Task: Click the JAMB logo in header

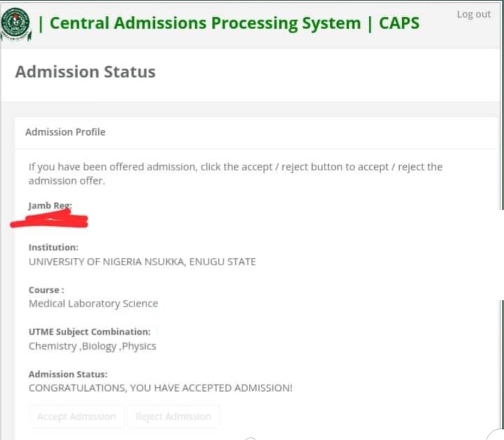Action: pyautogui.click(x=16, y=23)
